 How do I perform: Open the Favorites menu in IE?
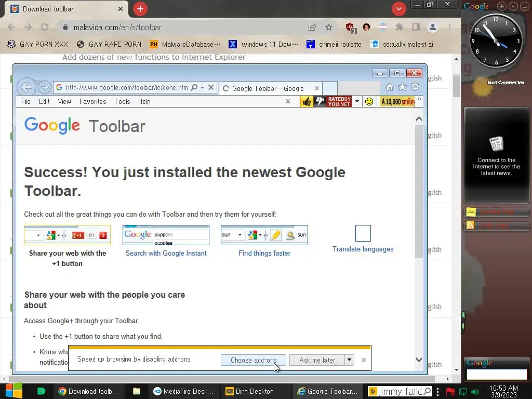pyautogui.click(x=92, y=101)
